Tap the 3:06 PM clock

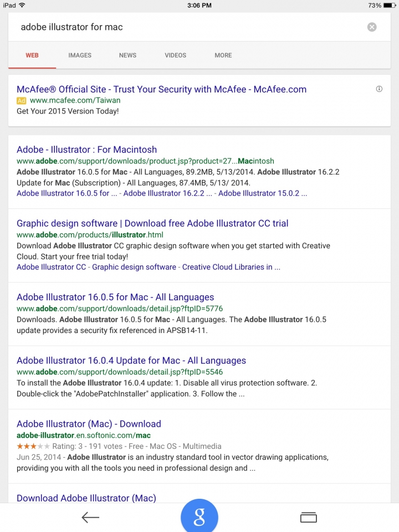pyautogui.click(x=199, y=6)
